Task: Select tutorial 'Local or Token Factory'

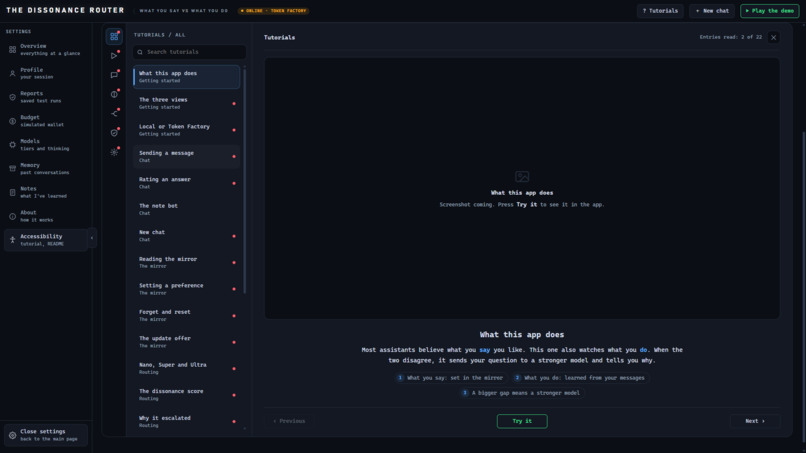Action: pyautogui.click(x=187, y=130)
